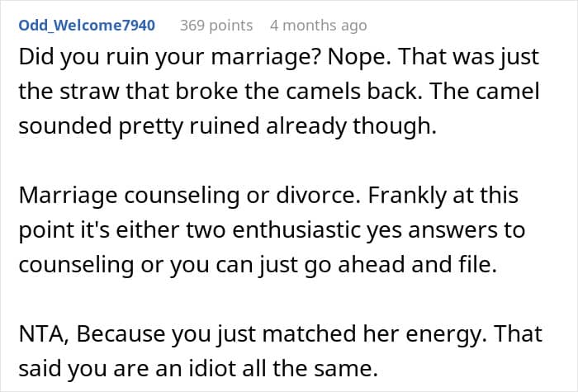Click the word Nope in the first line
Screen dimensions: 578x392
[358, 59]
